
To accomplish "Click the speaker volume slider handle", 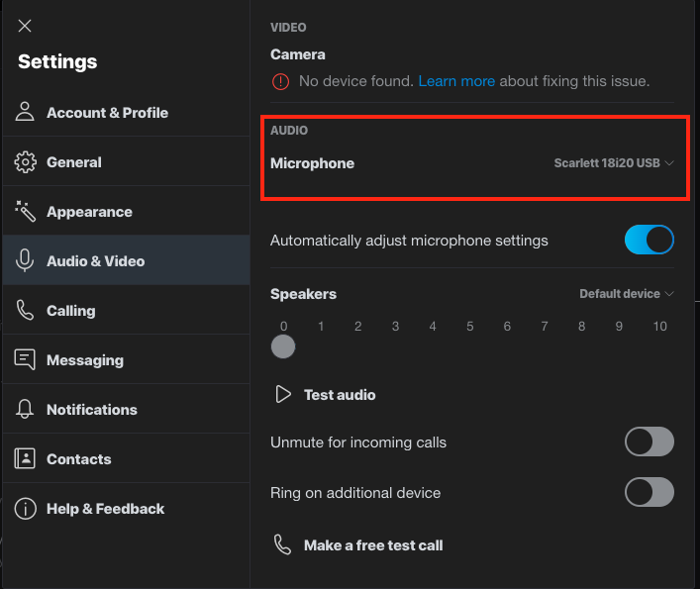I will coord(283,346).
